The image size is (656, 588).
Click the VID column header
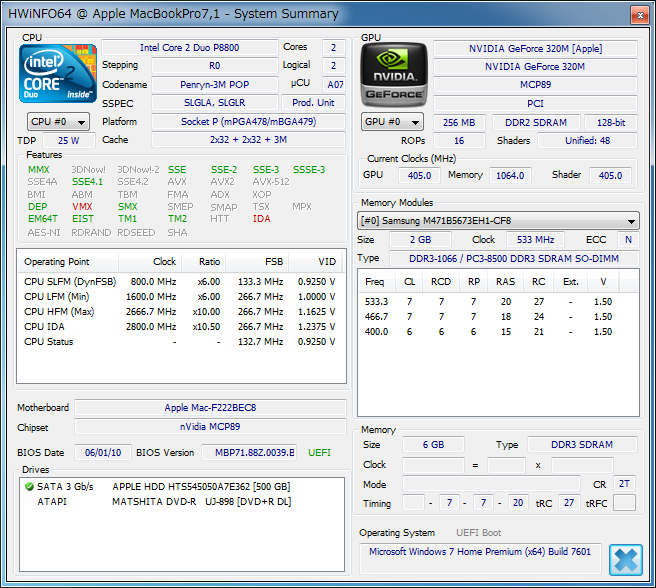[315, 262]
